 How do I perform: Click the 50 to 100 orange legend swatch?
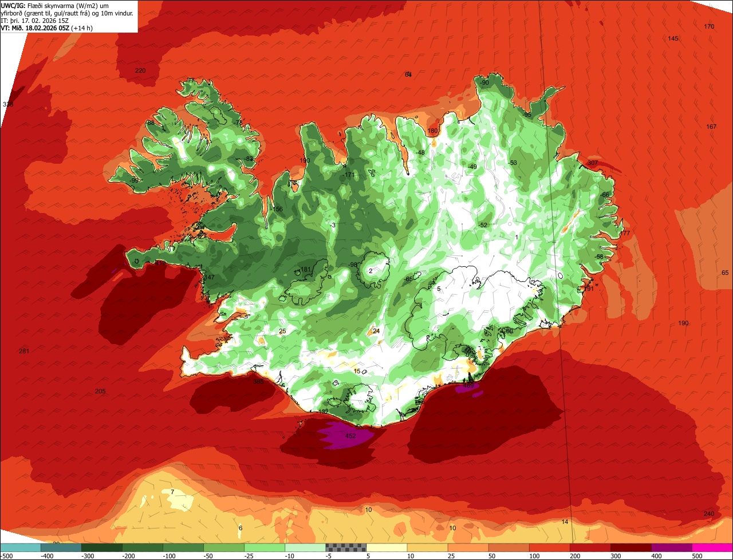(x=509, y=547)
